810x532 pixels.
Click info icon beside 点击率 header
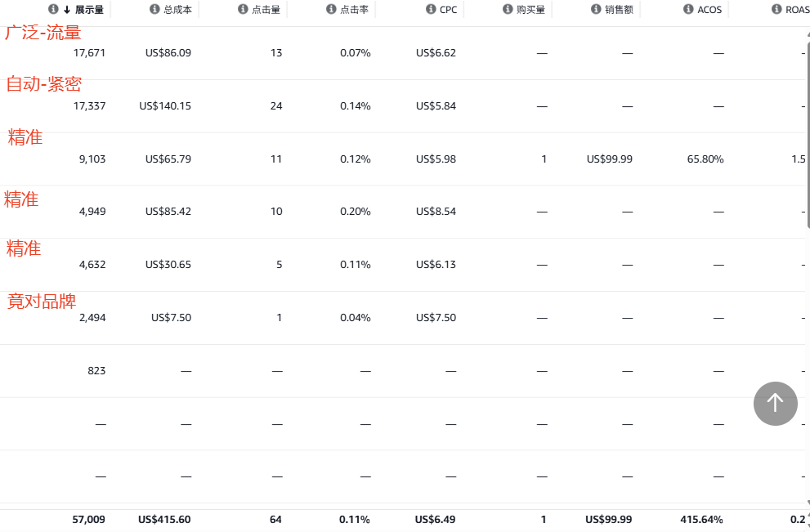point(331,10)
